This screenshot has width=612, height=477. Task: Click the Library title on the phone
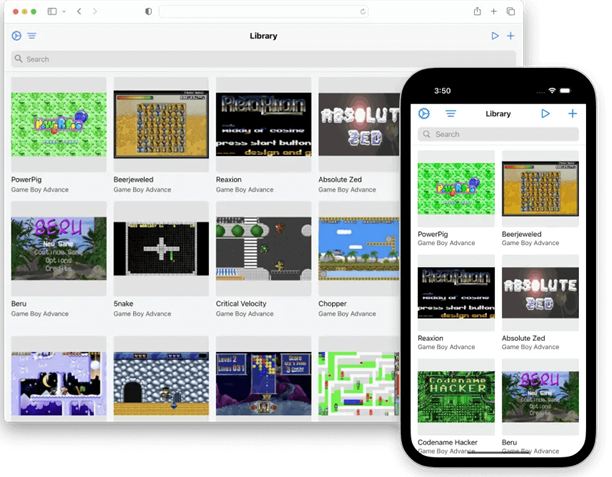coord(498,114)
